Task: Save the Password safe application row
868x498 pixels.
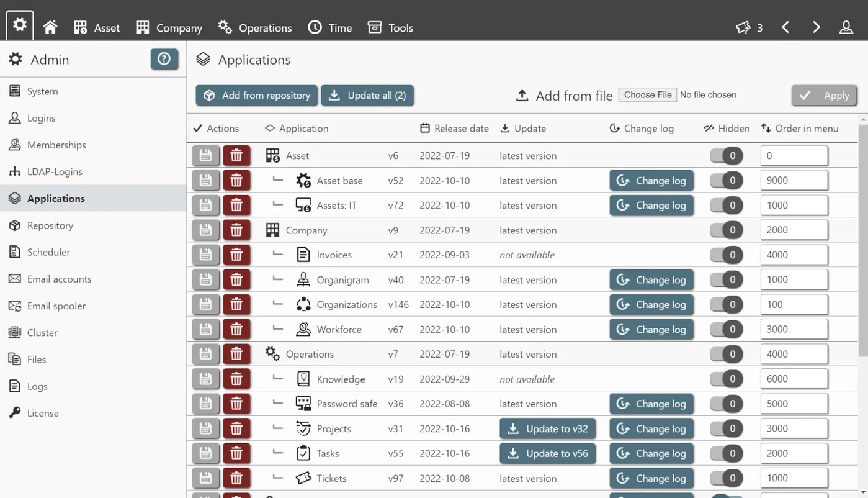Action: (206, 404)
